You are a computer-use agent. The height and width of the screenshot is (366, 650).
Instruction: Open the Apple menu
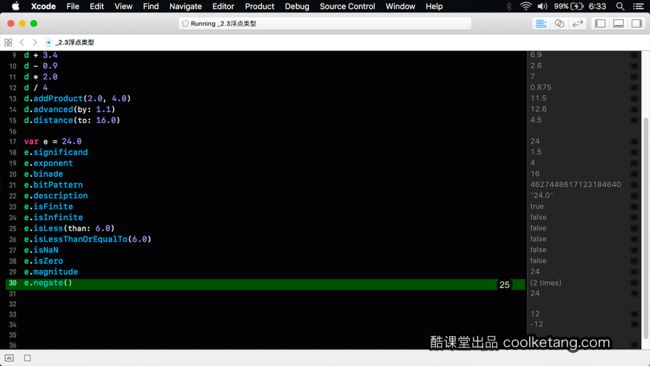15,6
